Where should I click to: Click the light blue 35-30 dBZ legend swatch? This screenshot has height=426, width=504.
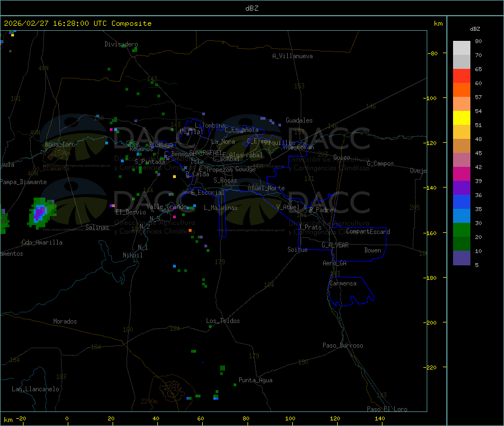coord(461,216)
